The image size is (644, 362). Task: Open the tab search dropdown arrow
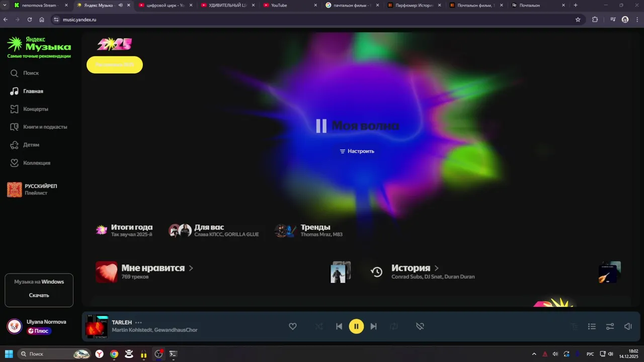tap(5, 5)
